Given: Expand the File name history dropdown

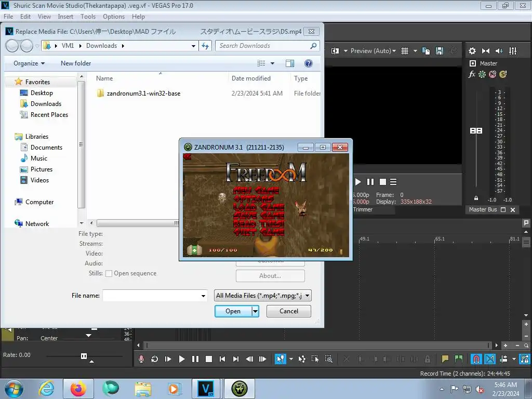Looking at the screenshot, I should coord(203,296).
